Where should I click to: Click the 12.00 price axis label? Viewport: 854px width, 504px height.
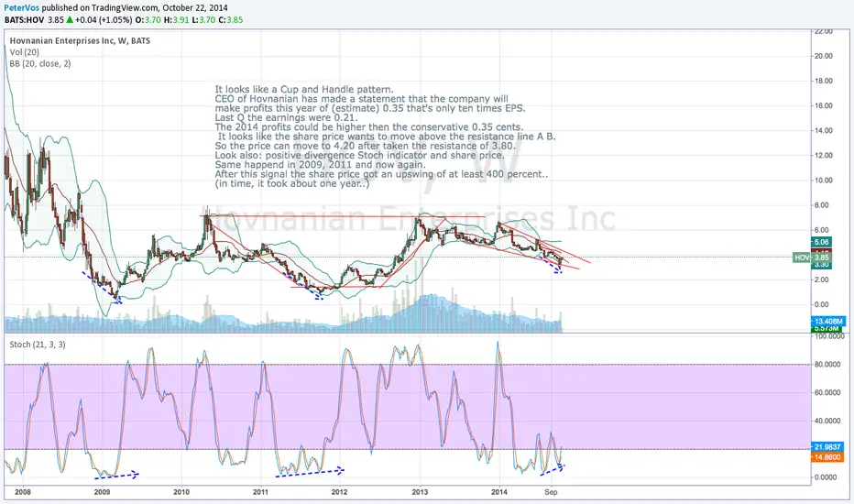(x=824, y=155)
